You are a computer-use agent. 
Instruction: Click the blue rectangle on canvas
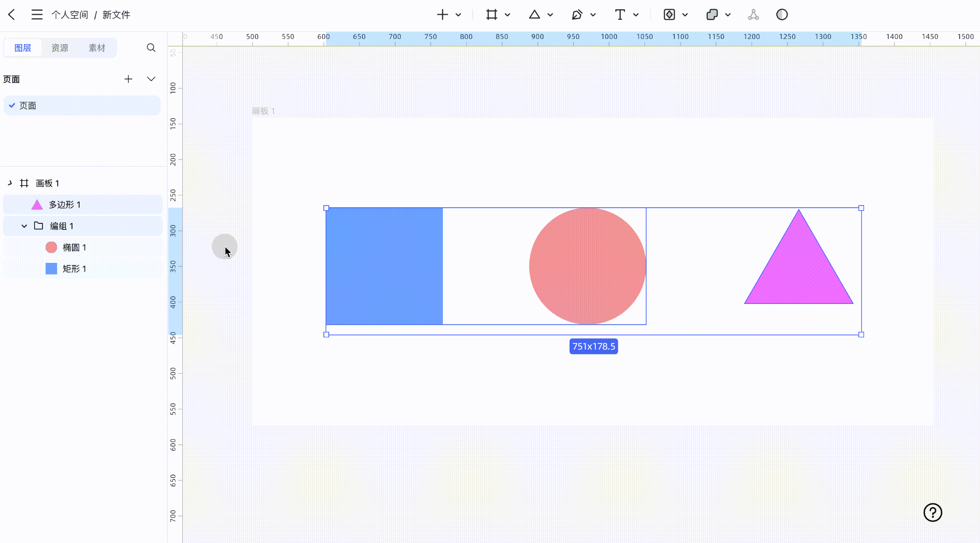(x=385, y=266)
